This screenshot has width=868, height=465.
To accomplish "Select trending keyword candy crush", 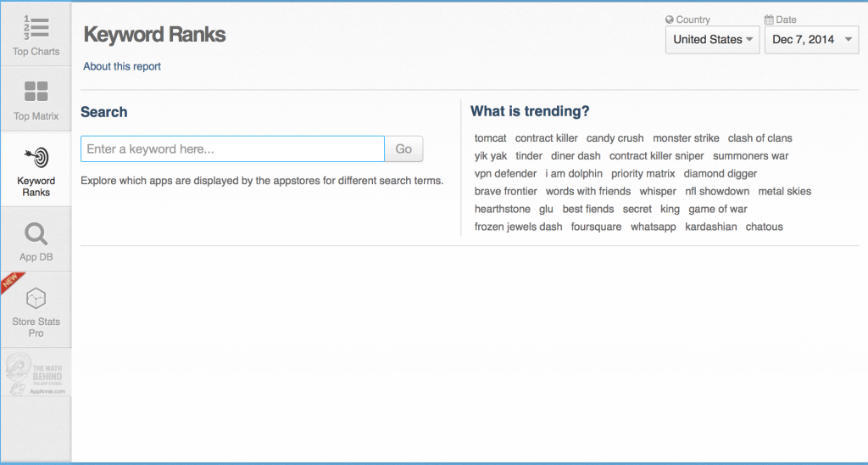I will (615, 138).
